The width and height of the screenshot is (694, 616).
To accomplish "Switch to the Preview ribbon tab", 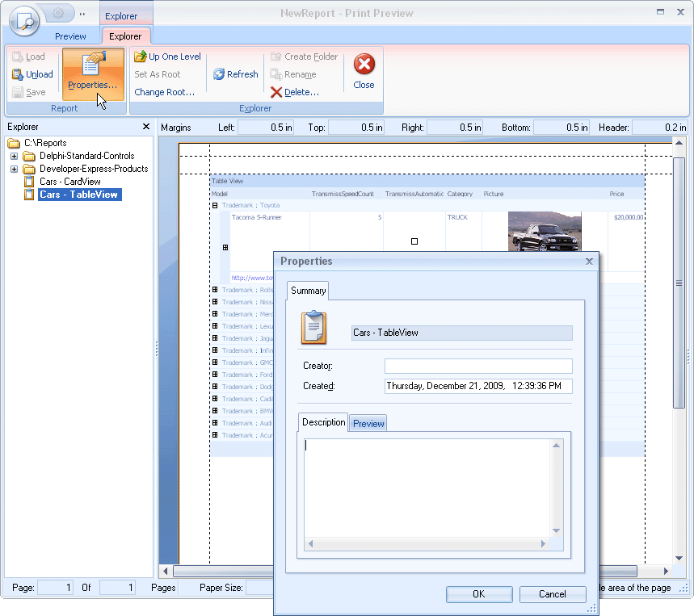I will pyautogui.click(x=70, y=36).
